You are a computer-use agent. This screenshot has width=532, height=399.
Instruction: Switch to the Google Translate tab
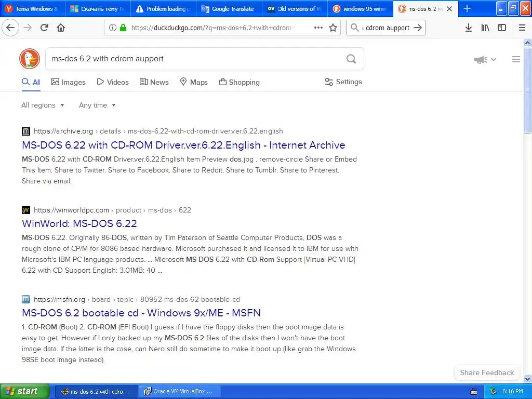coord(229,9)
